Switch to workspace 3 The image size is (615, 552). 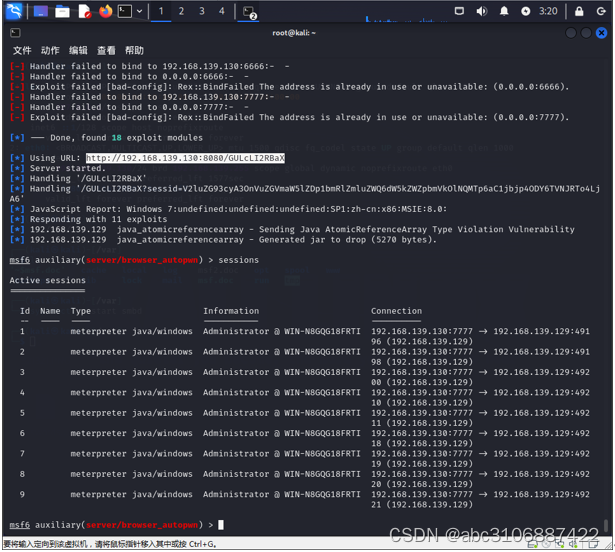(202, 11)
